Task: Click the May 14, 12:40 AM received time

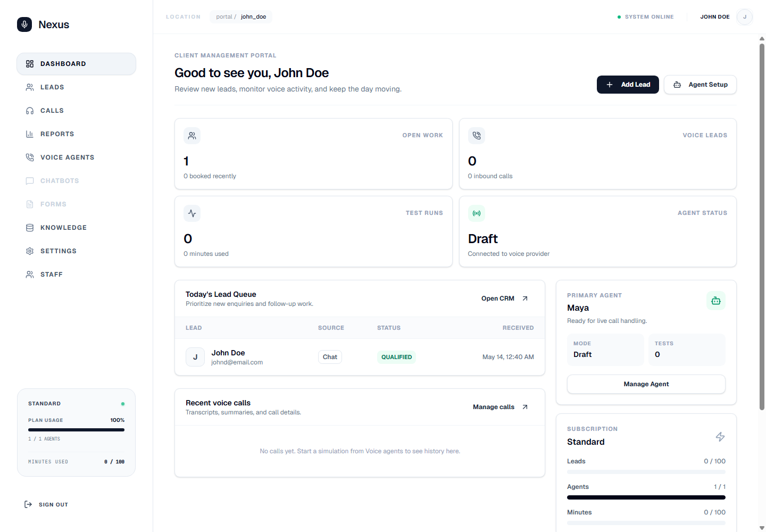Action: pyautogui.click(x=508, y=357)
